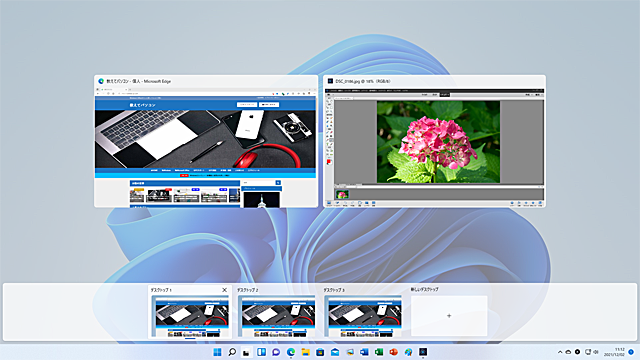The height and width of the screenshot is (360, 640).
Task: Open the Mail app in taskbar
Action: pos(335,352)
